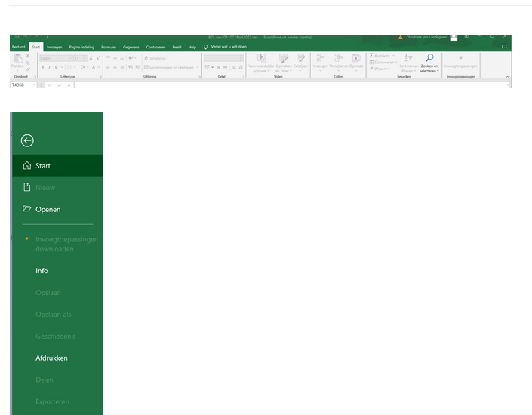Click the T4358 cell reference box
Screen dimensions: 532x415
click(18, 85)
